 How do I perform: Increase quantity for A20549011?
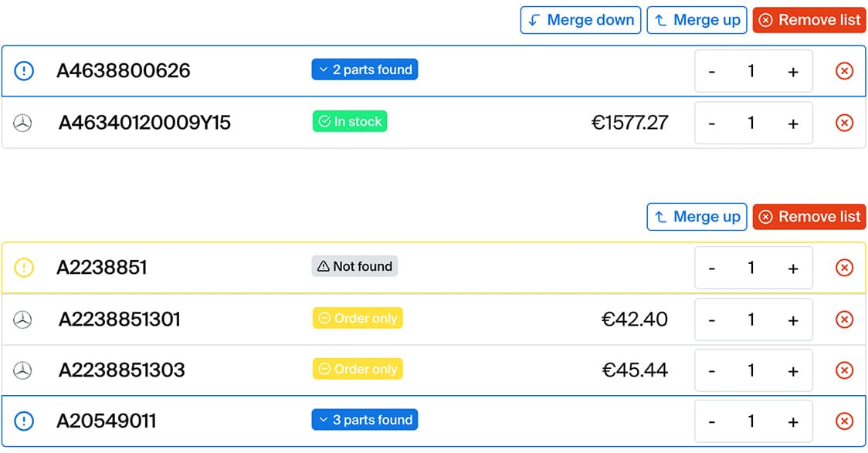click(x=793, y=421)
